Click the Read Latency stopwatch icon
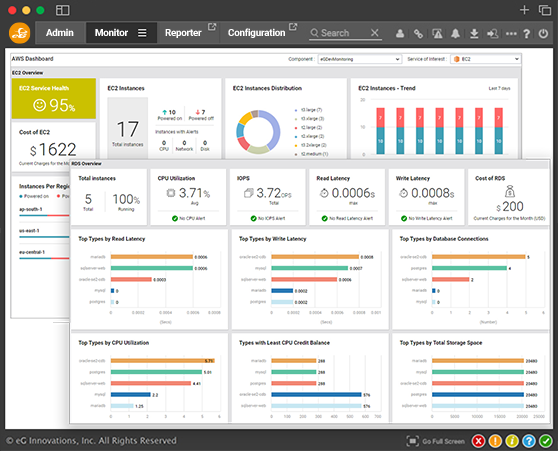The height and width of the screenshot is (451, 558). pyautogui.click(x=324, y=193)
